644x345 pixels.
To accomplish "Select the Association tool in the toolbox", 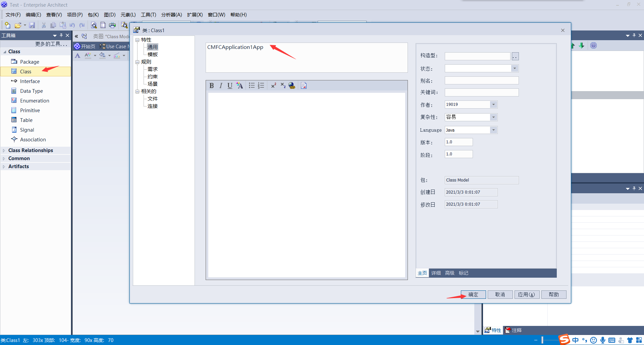I will tap(33, 139).
